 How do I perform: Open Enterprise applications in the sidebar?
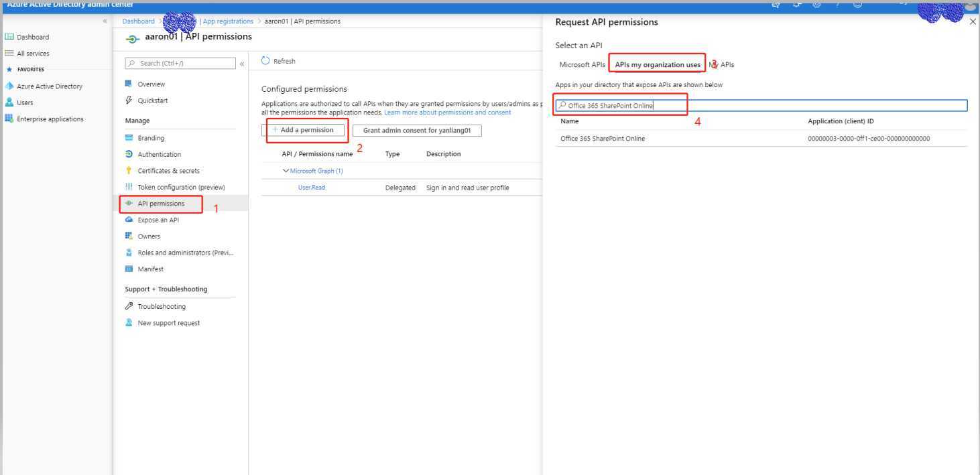[50, 119]
